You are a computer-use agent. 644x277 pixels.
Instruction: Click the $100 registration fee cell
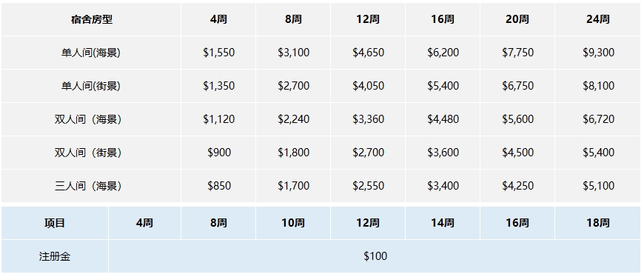click(375, 256)
